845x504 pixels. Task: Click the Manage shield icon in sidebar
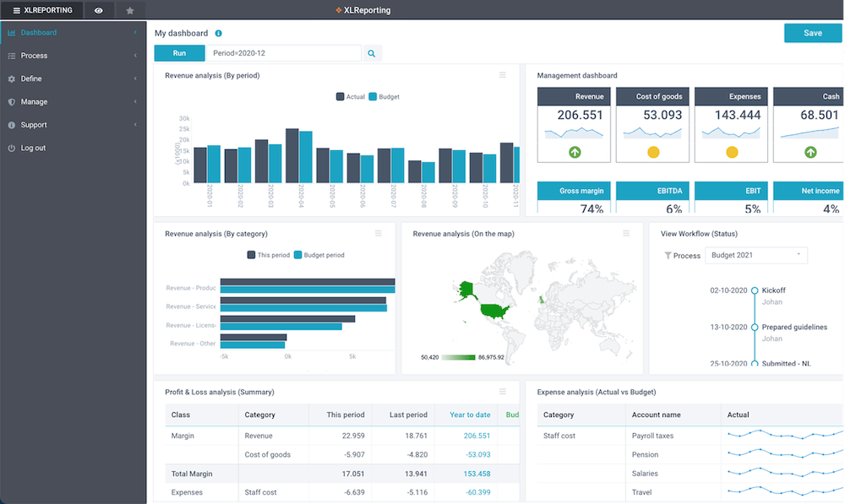11,102
